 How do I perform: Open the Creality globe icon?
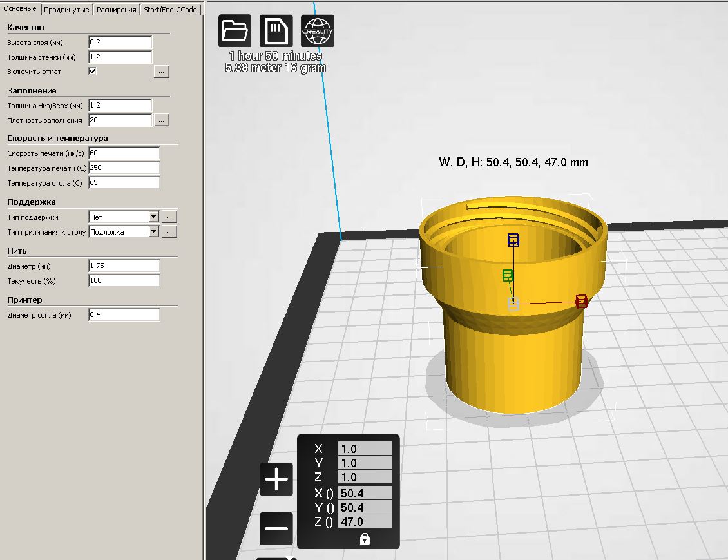[x=317, y=31]
